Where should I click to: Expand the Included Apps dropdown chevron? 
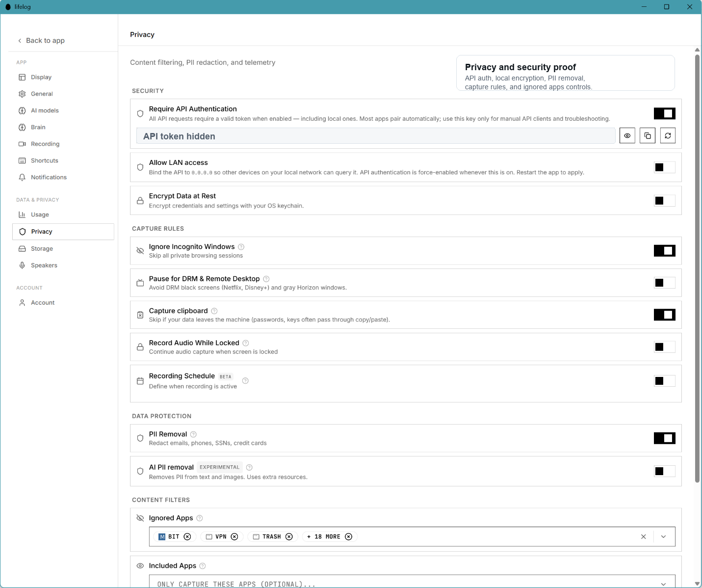[664, 584]
